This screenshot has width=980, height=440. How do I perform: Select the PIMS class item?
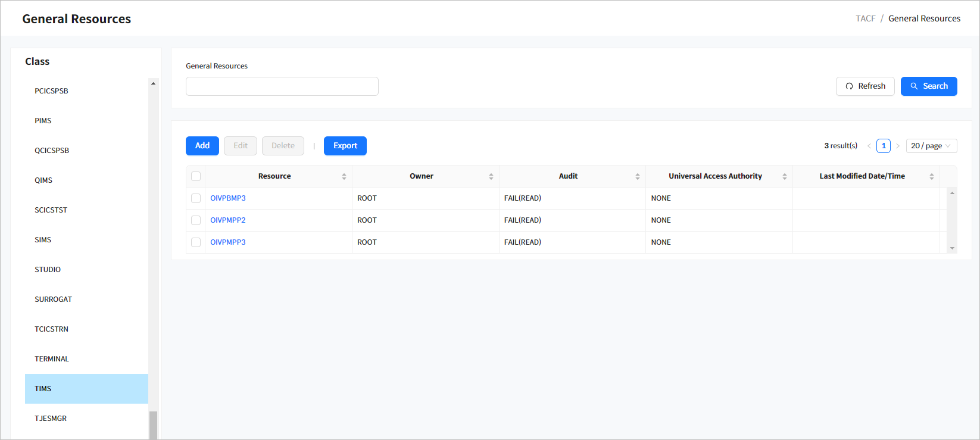[43, 121]
